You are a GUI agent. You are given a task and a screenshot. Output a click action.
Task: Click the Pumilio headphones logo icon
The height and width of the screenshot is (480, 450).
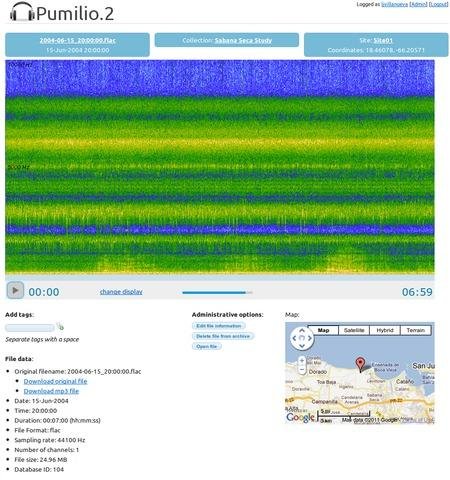(22, 12)
